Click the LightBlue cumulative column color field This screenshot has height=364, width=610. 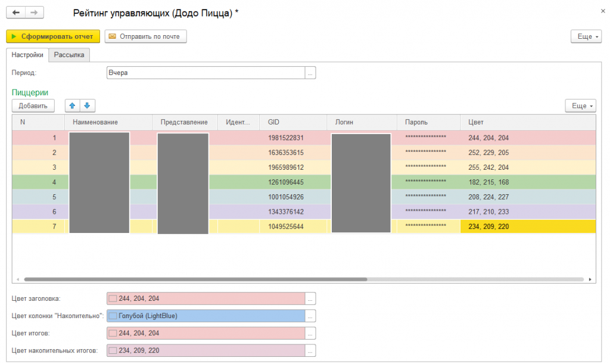pyautogui.click(x=206, y=316)
